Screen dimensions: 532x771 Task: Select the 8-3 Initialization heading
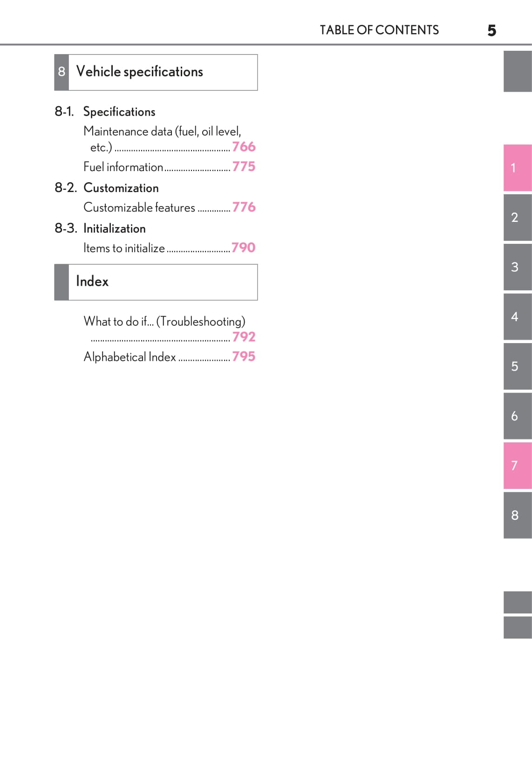[x=114, y=228]
